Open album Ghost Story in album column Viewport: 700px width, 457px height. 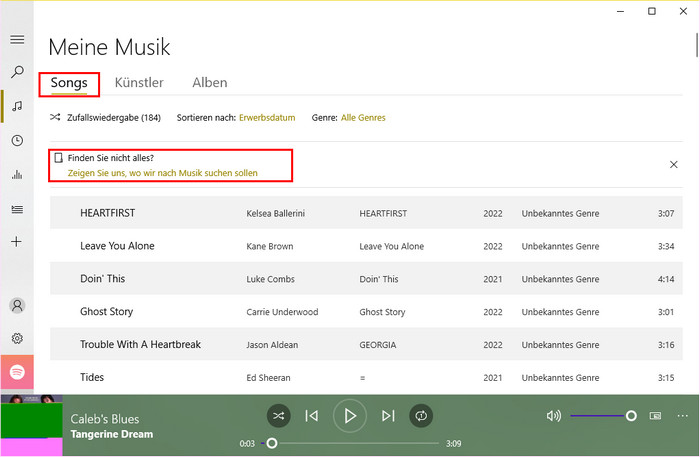tap(382, 312)
